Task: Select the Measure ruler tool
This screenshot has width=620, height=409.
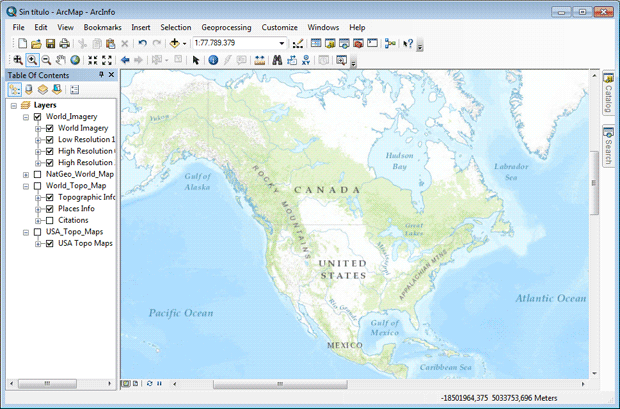Action: pos(259,60)
